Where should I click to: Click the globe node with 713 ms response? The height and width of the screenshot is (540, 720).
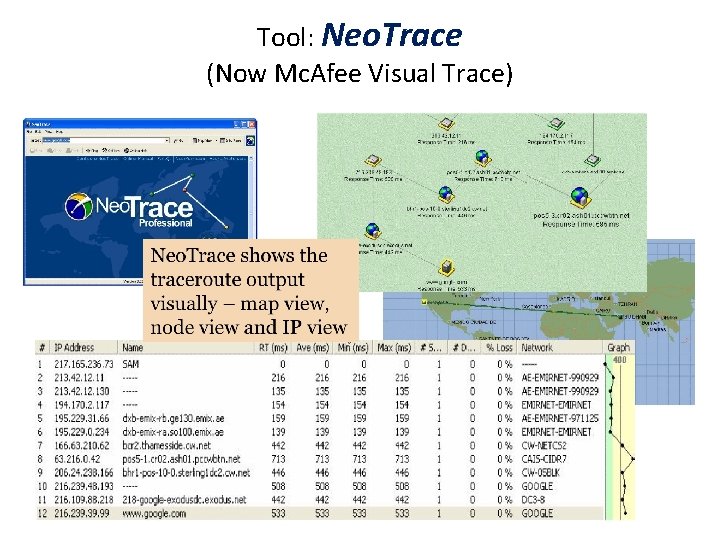click(x=482, y=158)
